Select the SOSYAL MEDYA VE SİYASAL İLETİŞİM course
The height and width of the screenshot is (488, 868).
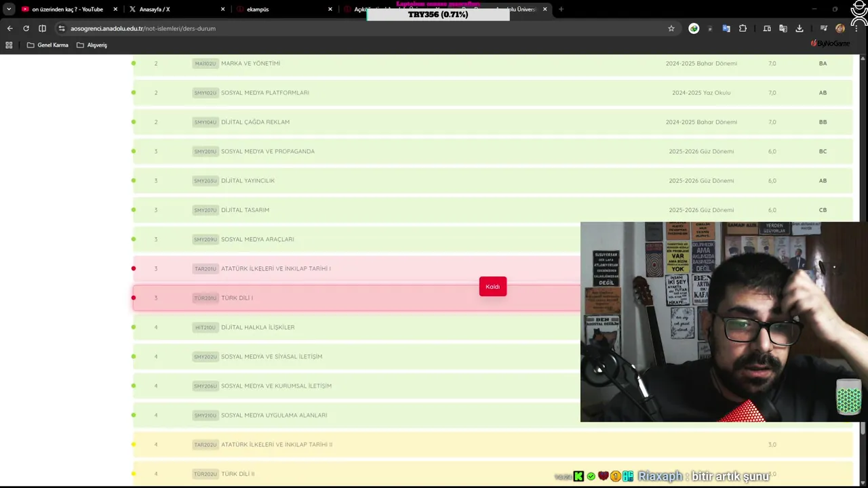(271, 357)
